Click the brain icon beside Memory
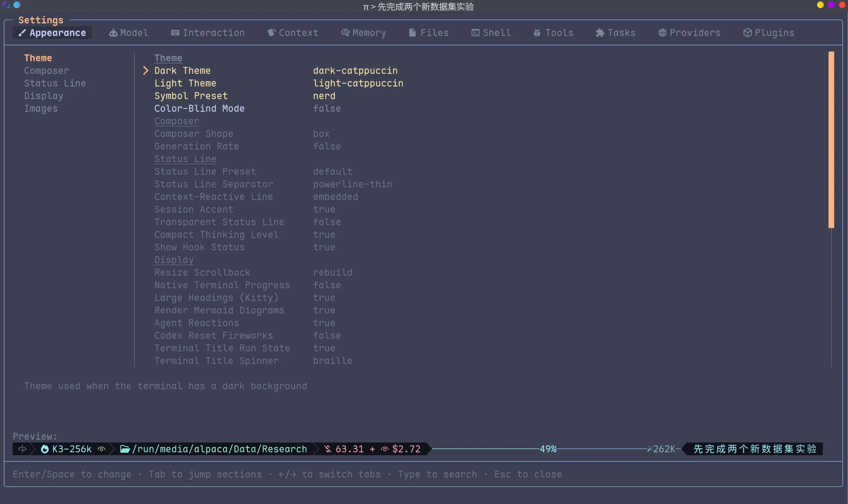Image resolution: width=848 pixels, height=504 pixels. click(x=345, y=33)
